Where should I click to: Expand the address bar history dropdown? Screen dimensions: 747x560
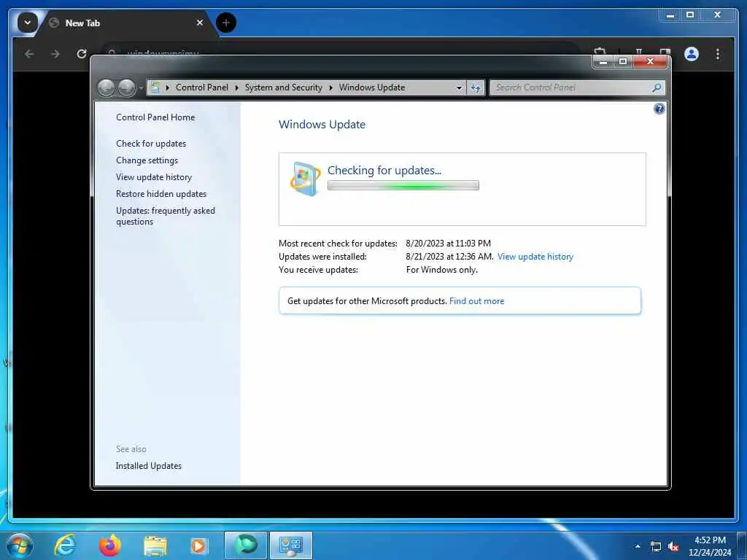[x=459, y=87]
